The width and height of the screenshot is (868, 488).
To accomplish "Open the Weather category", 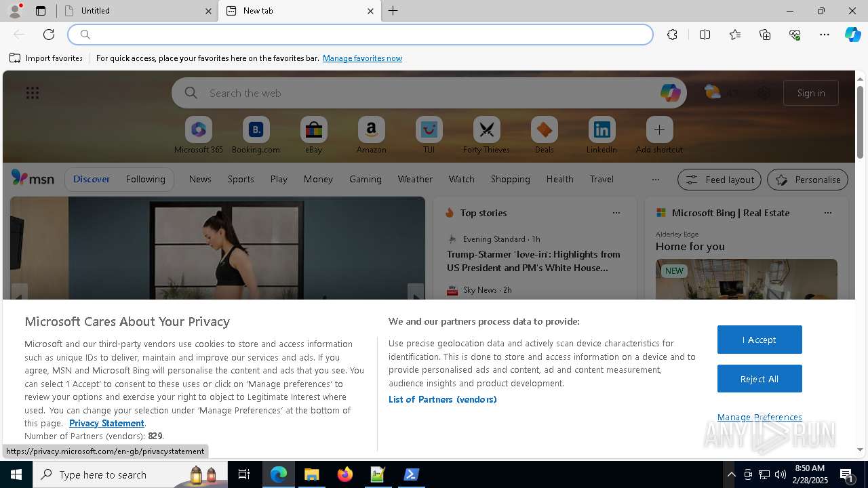I will pyautogui.click(x=415, y=180).
